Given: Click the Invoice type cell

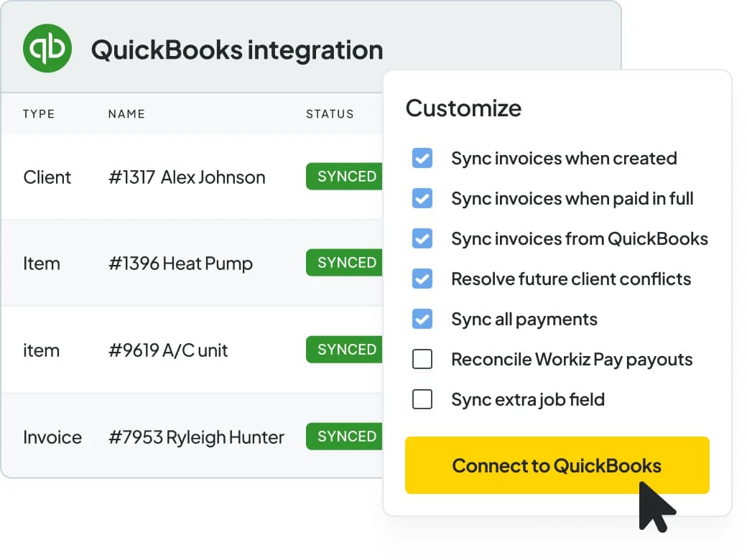Looking at the screenshot, I should click(x=52, y=437).
